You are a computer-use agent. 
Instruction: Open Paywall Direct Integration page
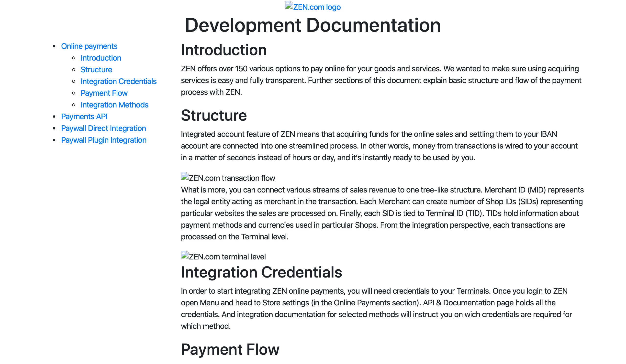[104, 128]
